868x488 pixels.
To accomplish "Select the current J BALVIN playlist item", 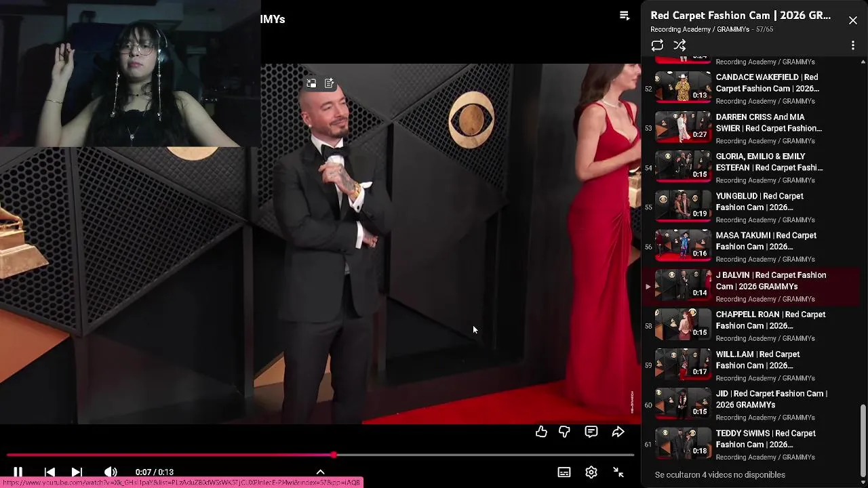I will 750,287.
